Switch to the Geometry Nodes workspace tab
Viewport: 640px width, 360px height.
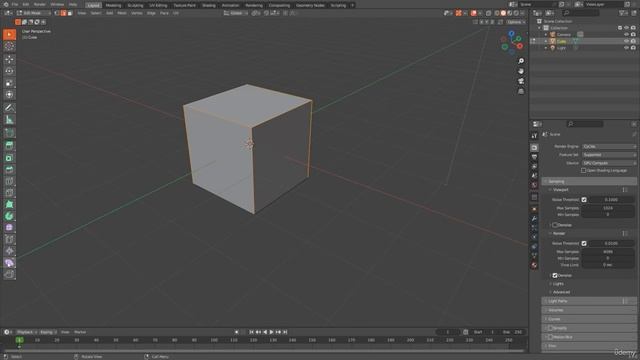[x=310, y=5]
